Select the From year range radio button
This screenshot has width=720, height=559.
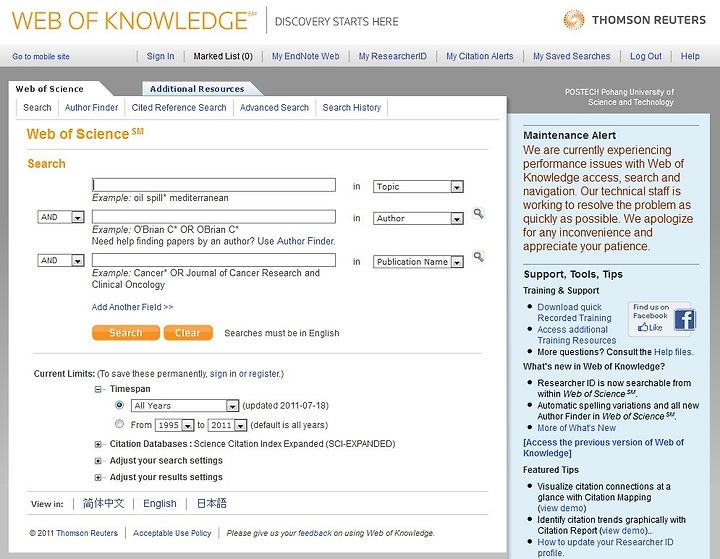click(119, 424)
